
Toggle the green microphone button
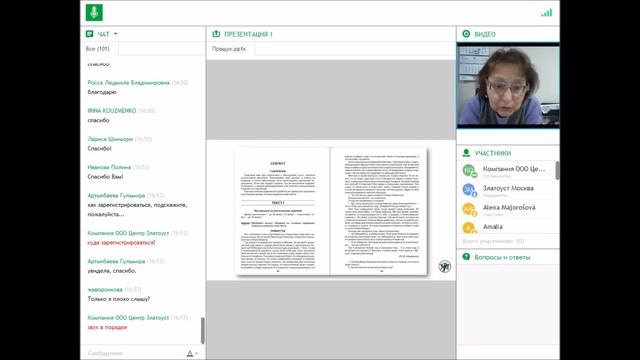click(94, 13)
